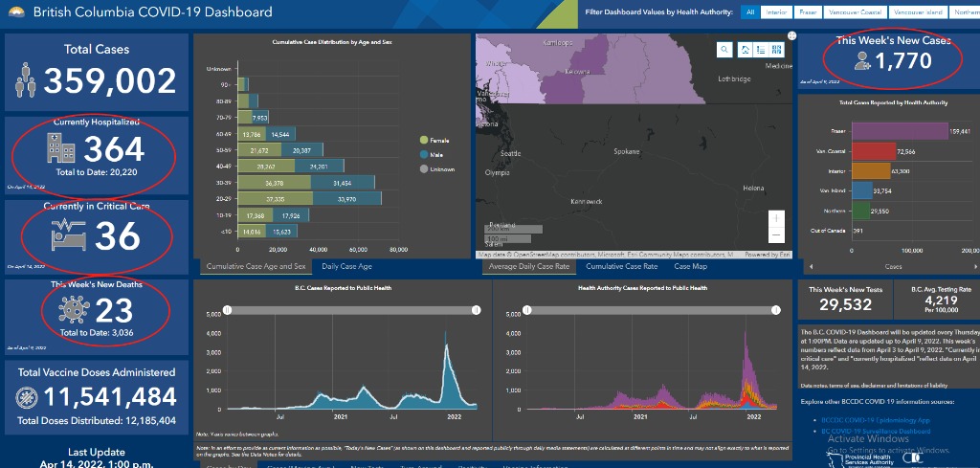Open Data notes and terms of use link
This screenshot has width=980, height=468.
(x=874, y=386)
